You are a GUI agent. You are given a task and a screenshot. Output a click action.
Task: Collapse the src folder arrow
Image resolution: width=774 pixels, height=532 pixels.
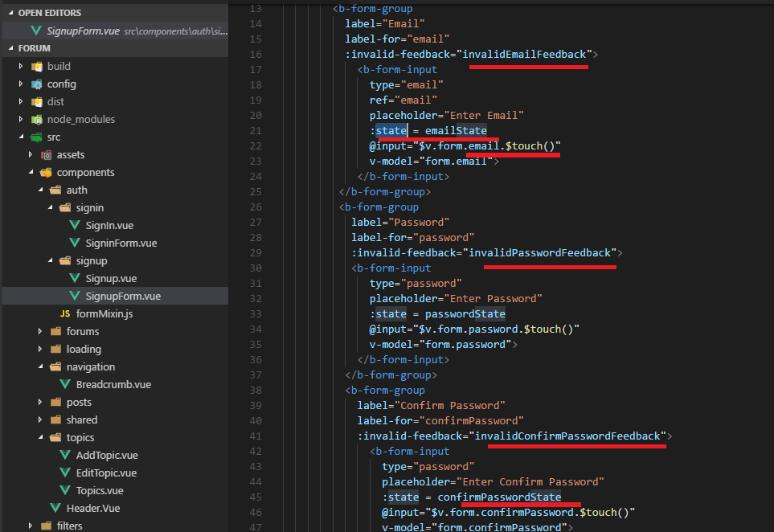click(21, 137)
